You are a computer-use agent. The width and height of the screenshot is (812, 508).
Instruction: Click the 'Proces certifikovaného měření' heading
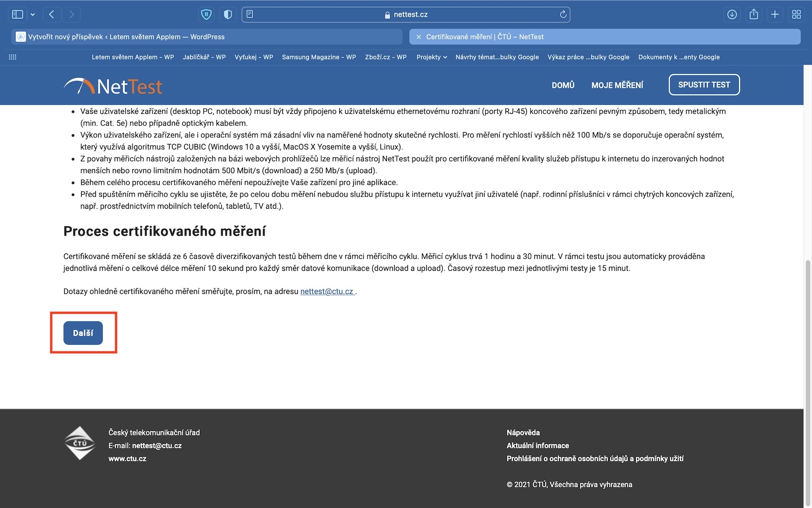point(164,231)
